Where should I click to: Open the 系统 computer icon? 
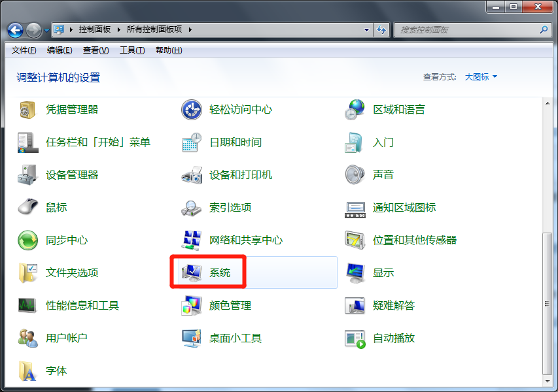click(x=192, y=273)
